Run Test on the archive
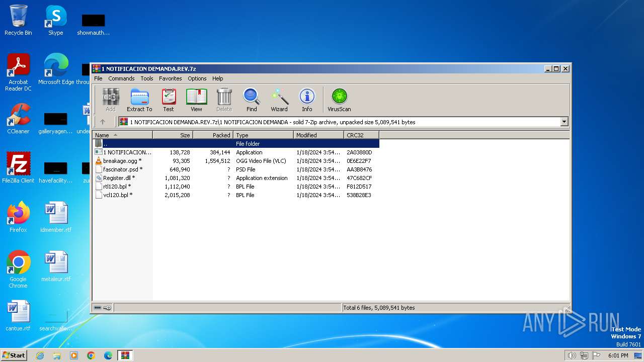This screenshot has height=362, width=644. (169, 100)
